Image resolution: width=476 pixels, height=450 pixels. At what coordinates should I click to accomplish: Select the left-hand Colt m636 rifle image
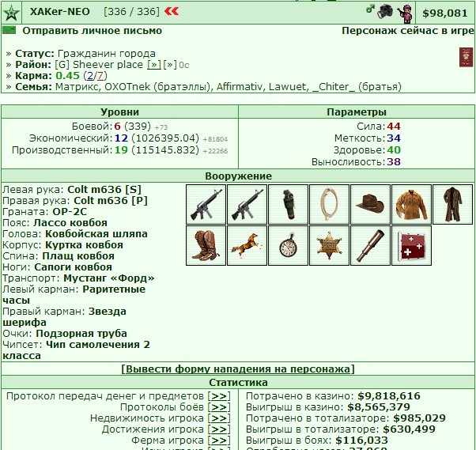coord(206,204)
